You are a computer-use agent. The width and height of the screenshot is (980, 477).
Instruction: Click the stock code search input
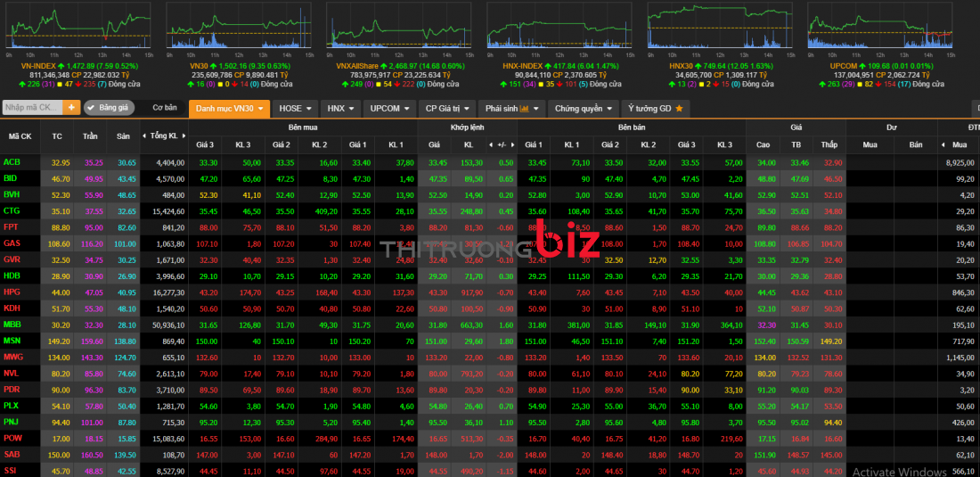point(33,108)
